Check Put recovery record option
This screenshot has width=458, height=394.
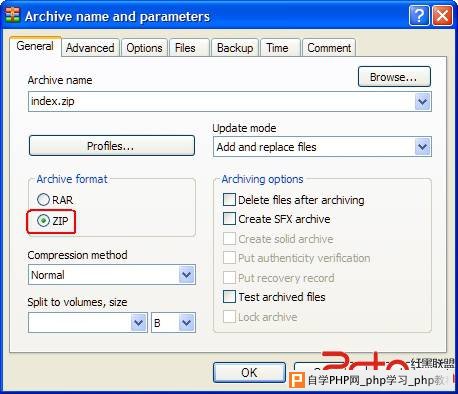[279, 277]
